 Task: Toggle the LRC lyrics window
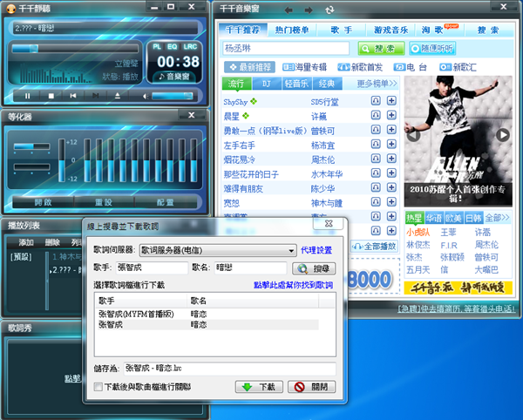(191, 45)
